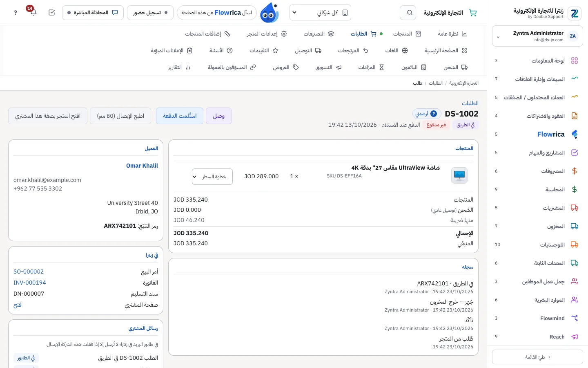This screenshot has width=588, height=368.
Task: Click the e-commerce cart icon in header
Action: pos(473,13)
